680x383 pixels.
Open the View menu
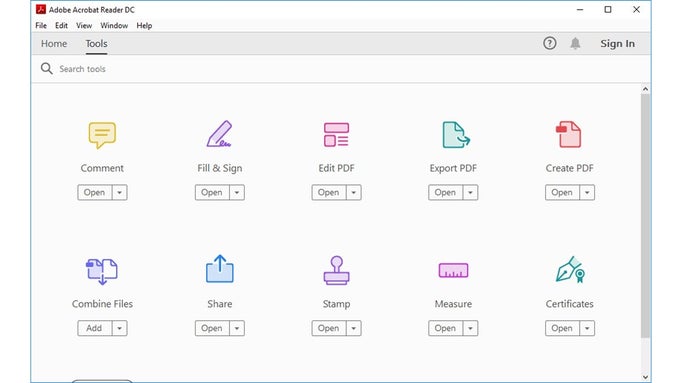84,26
